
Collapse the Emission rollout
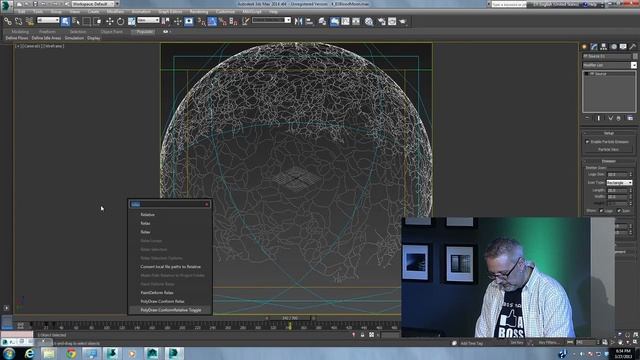click(x=609, y=161)
